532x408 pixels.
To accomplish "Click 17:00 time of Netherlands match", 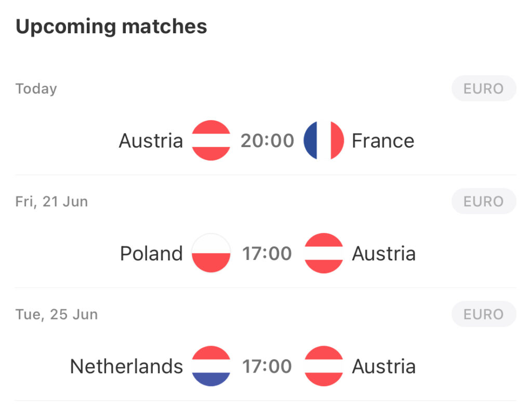I will click(x=267, y=366).
